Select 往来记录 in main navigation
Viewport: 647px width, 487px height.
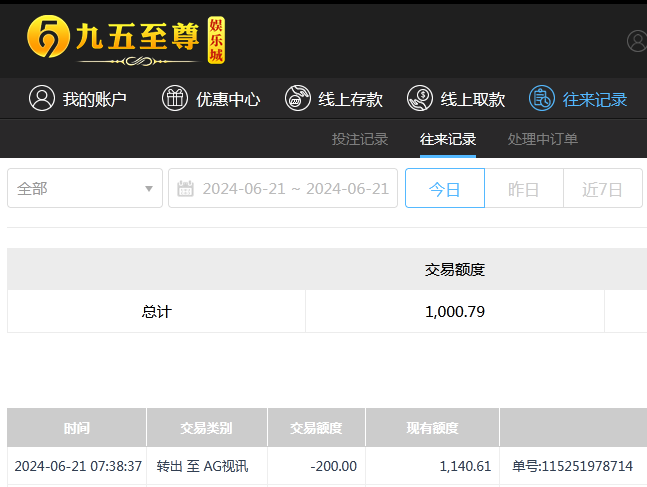click(x=578, y=99)
